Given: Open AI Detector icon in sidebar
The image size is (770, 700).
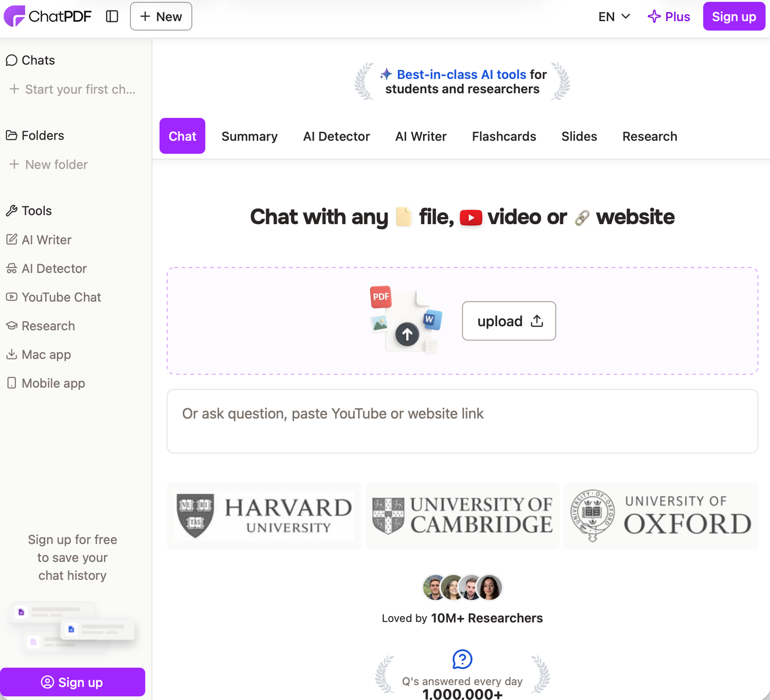Looking at the screenshot, I should pyautogui.click(x=12, y=268).
